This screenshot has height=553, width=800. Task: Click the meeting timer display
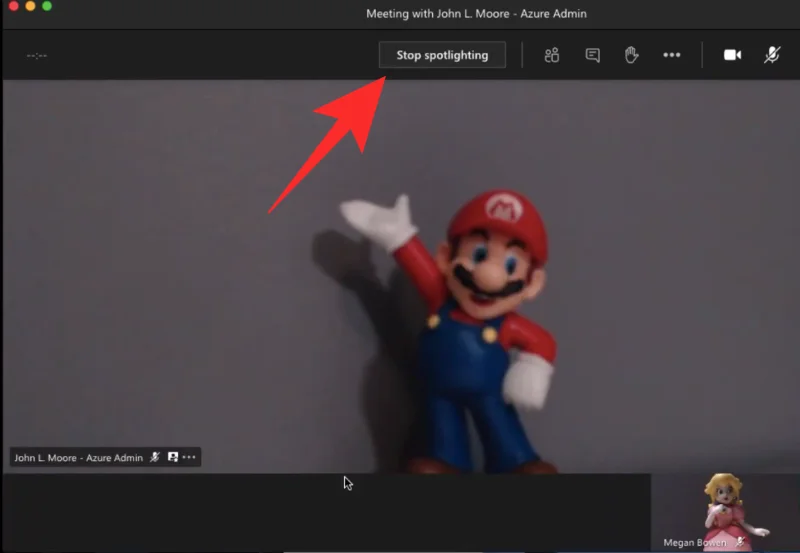(37, 56)
